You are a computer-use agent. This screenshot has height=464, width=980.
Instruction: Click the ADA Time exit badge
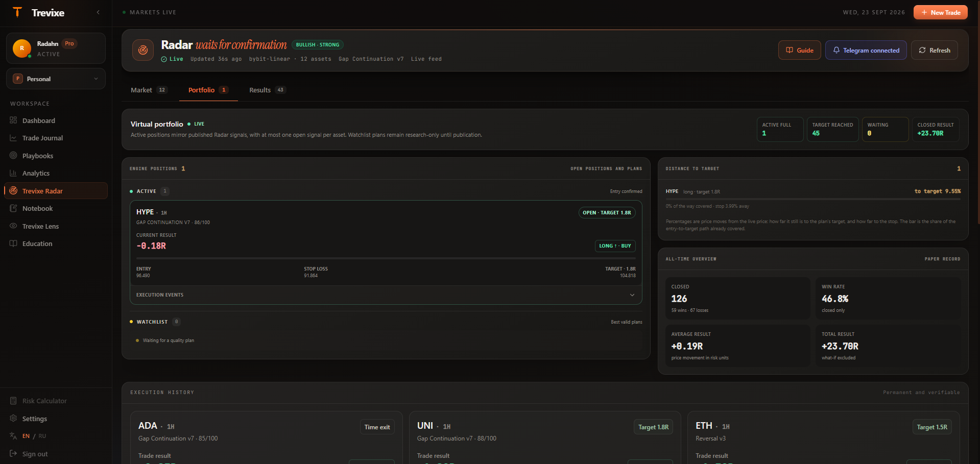(x=377, y=427)
